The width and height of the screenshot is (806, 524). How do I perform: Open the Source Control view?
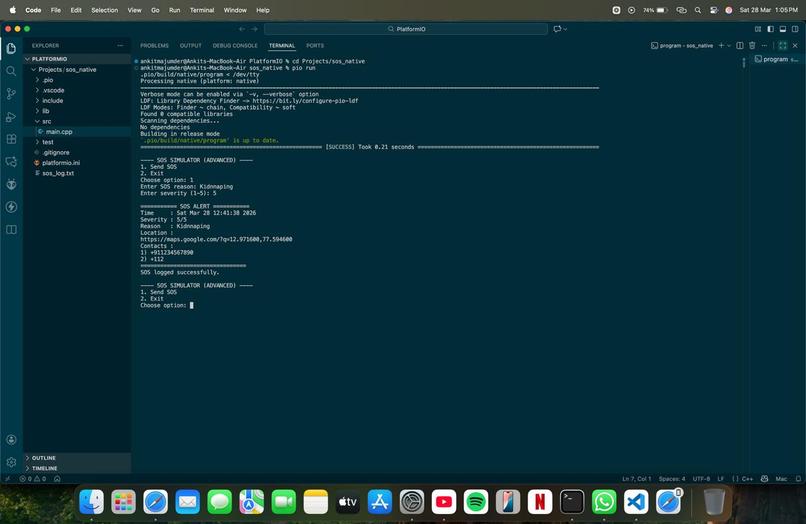pos(11,94)
